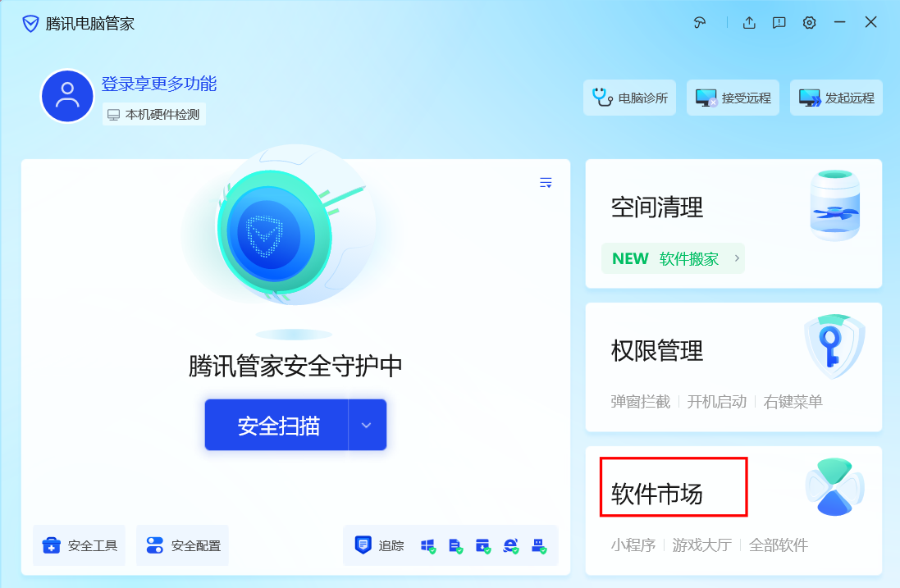Screen dimensions: 900x588
Task: Click the IE browser protection icon
Action: tap(511, 545)
